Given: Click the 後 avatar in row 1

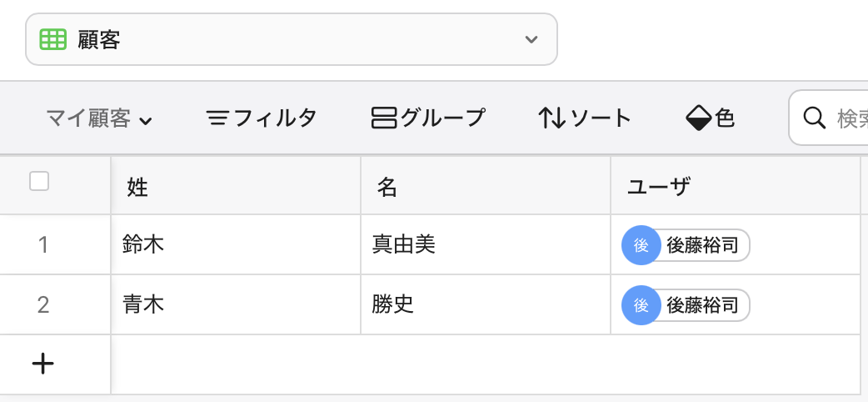Looking at the screenshot, I should pyautogui.click(x=641, y=245).
